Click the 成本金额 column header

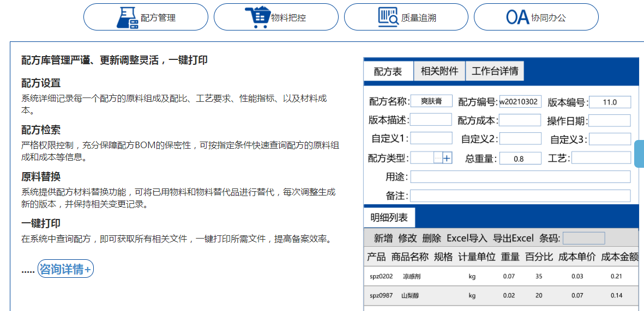[620, 257]
